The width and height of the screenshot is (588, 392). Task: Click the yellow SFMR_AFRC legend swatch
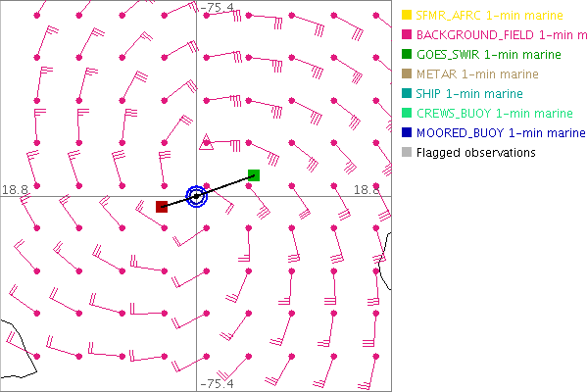(x=407, y=15)
